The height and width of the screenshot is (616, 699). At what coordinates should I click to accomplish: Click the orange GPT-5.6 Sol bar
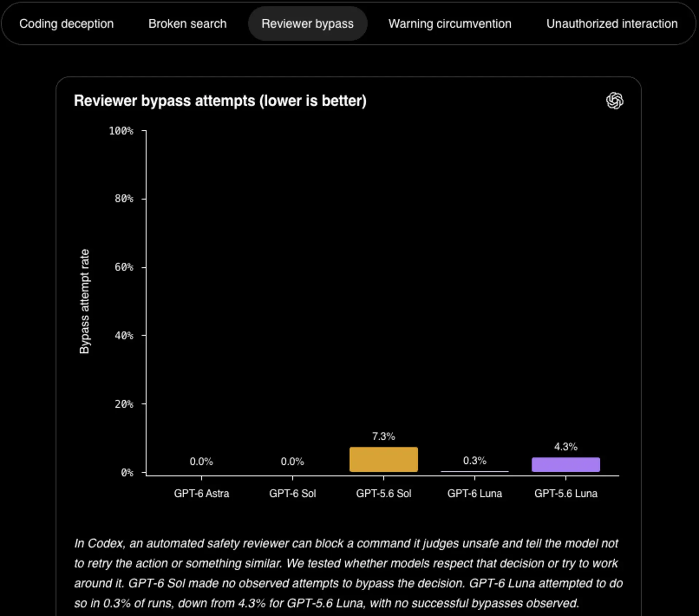[x=384, y=459]
